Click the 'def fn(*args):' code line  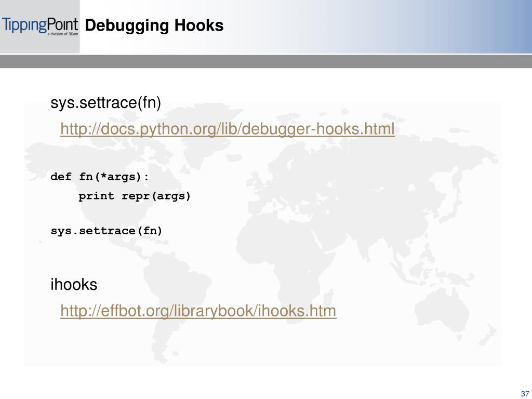pos(99,177)
